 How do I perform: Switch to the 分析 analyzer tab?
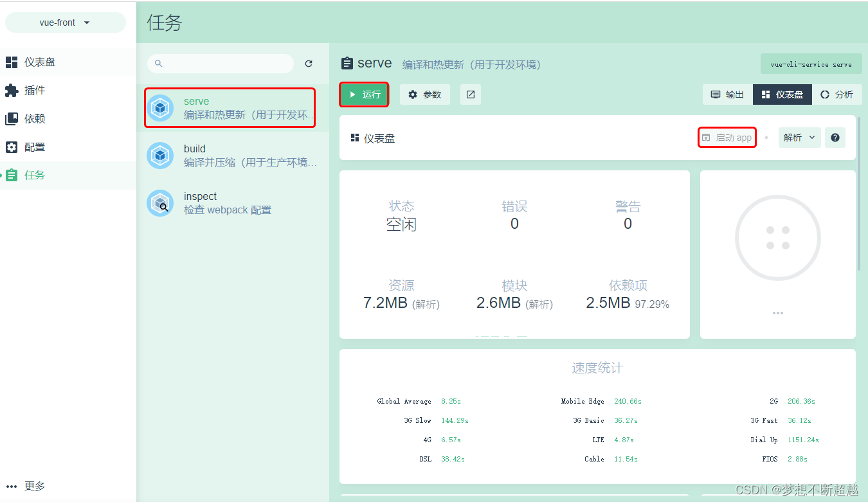[x=837, y=94]
